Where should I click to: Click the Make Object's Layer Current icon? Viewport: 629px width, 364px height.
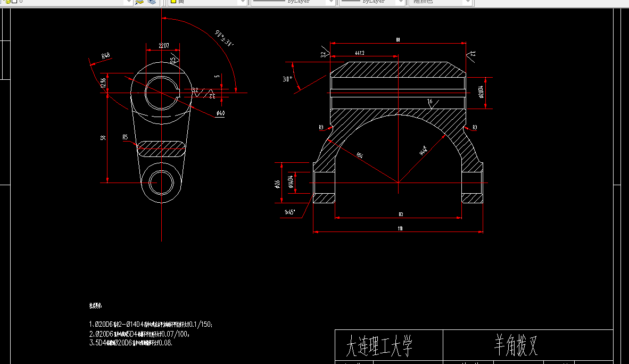(x=140, y=3)
